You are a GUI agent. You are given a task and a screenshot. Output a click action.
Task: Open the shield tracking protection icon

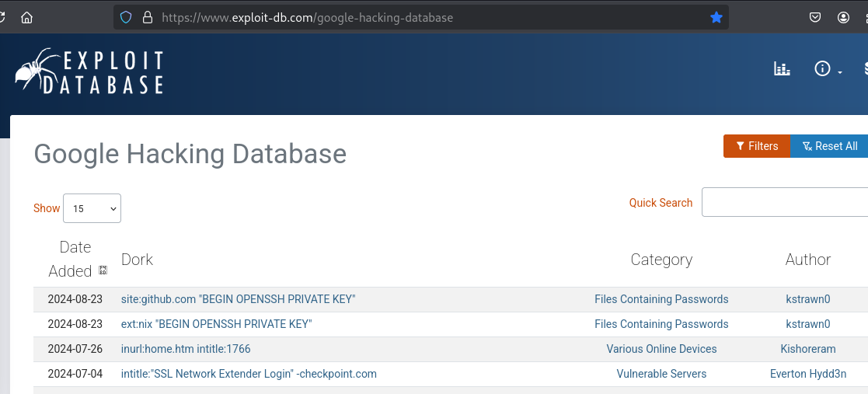126,18
